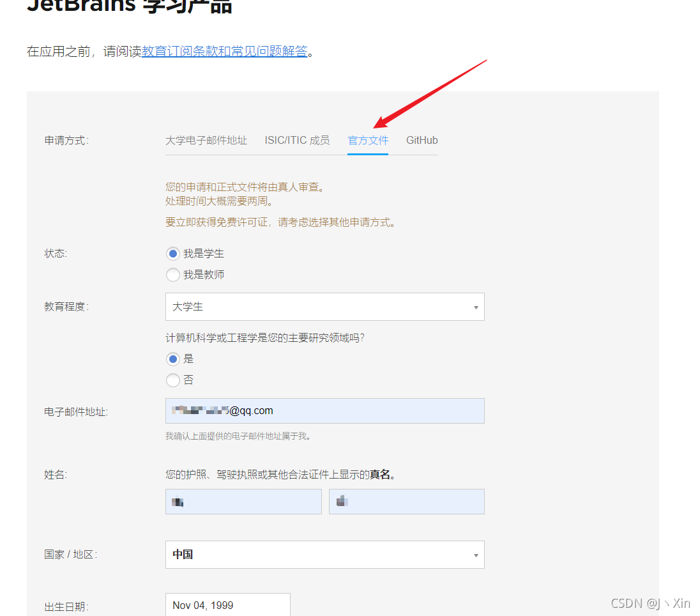Click the second 姓名 input box
The height and width of the screenshot is (616, 700).
407,502
